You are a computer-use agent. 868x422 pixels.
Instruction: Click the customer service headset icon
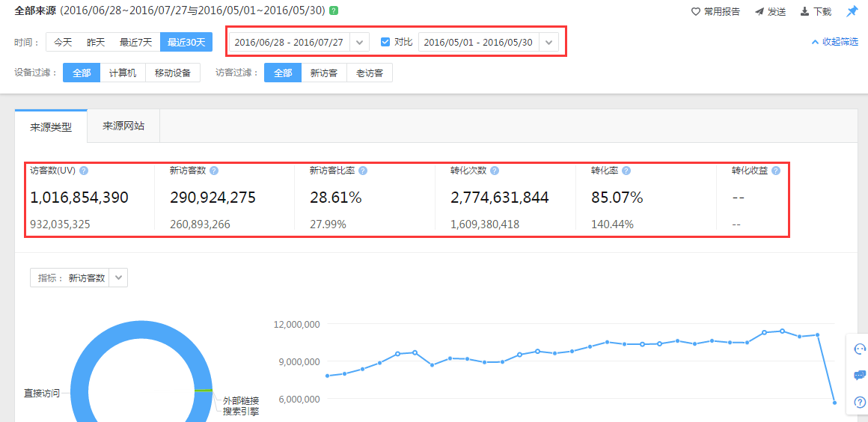tap(859, 349)
